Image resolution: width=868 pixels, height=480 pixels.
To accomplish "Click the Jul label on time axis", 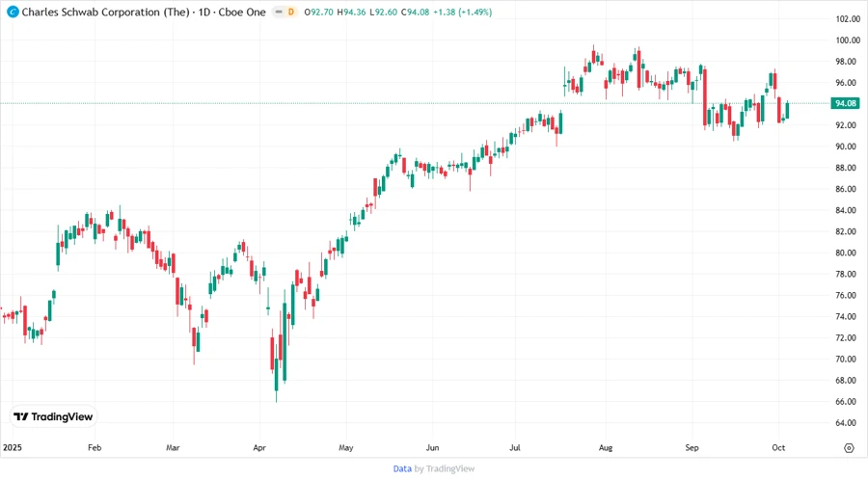I will pos(517,448).
